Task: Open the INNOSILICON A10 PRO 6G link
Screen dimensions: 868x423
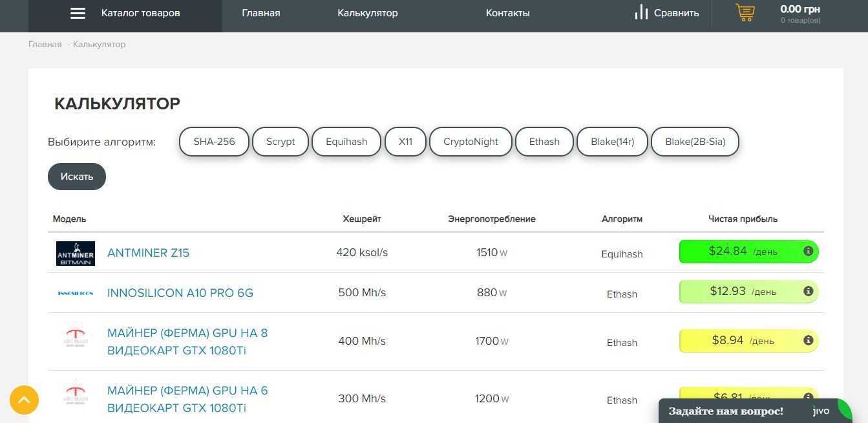Action: (180, 293)
